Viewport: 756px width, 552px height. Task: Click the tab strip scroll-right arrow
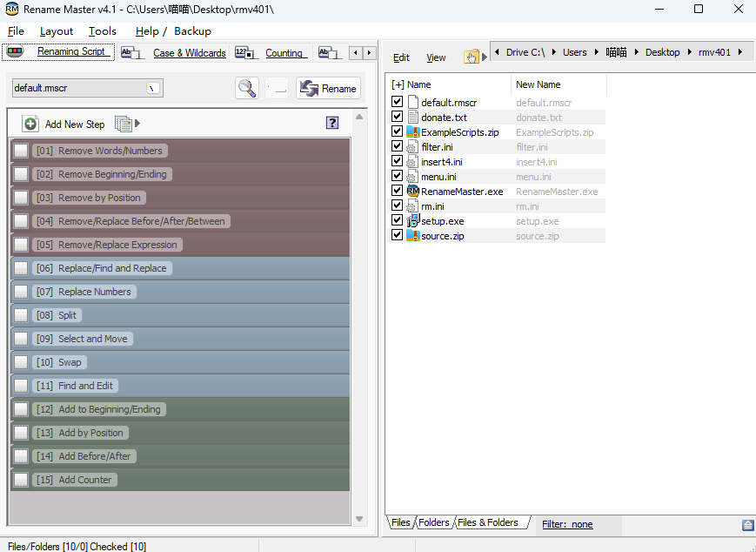coord(370,52)
